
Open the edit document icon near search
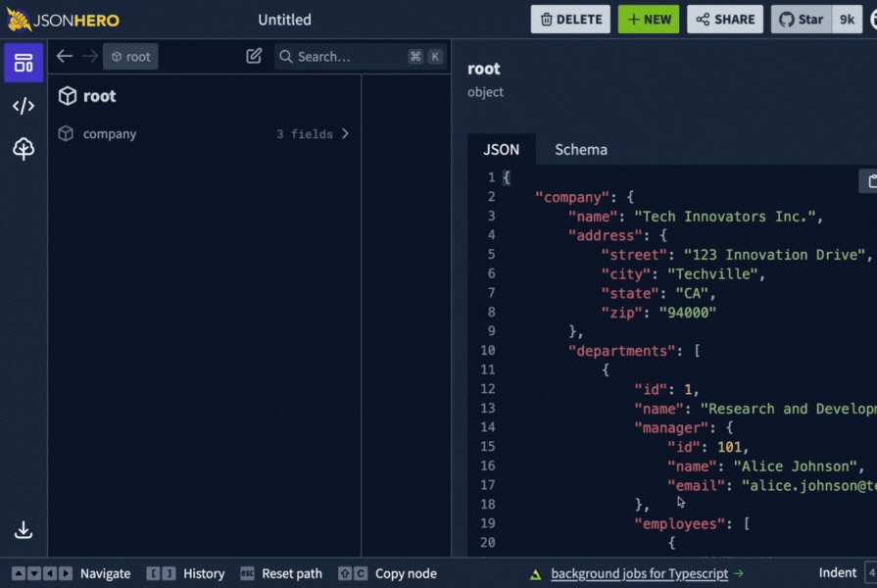pos(254,56)
